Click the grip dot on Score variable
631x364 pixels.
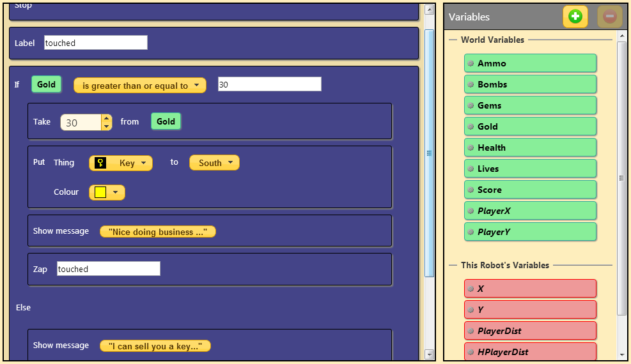tap(470, 190)
